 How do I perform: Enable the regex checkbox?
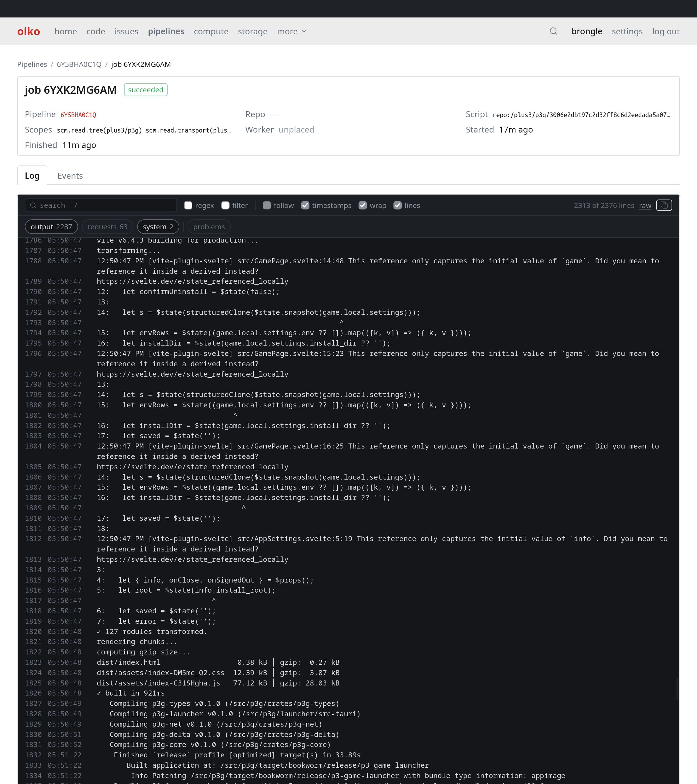coord(188,205)
